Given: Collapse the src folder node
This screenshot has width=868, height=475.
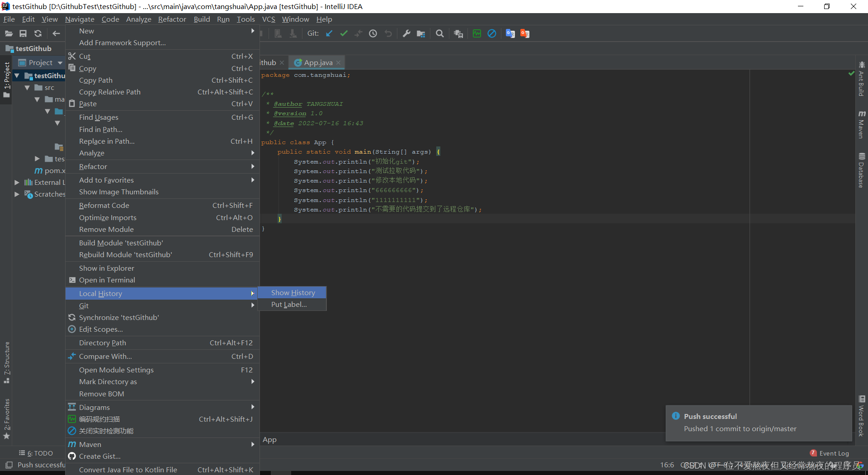Looking at the screenshot, I should (x=27, y=88).
